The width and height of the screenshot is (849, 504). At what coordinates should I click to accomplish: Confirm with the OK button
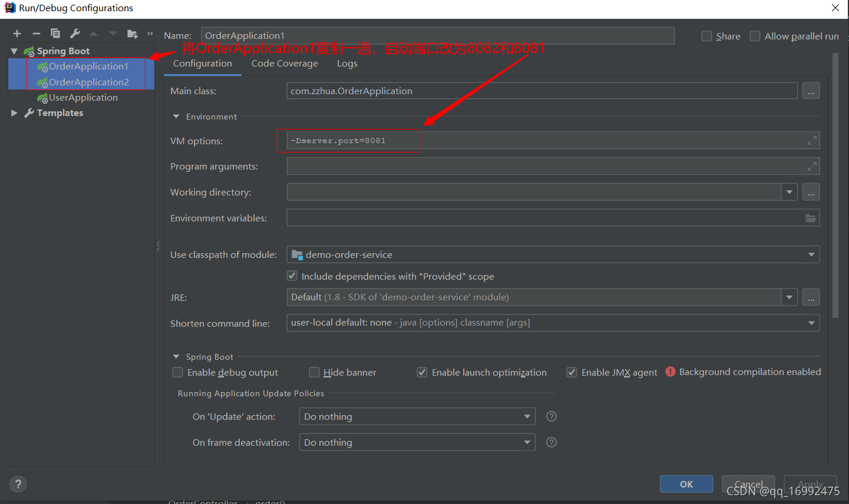click(686, 484)
